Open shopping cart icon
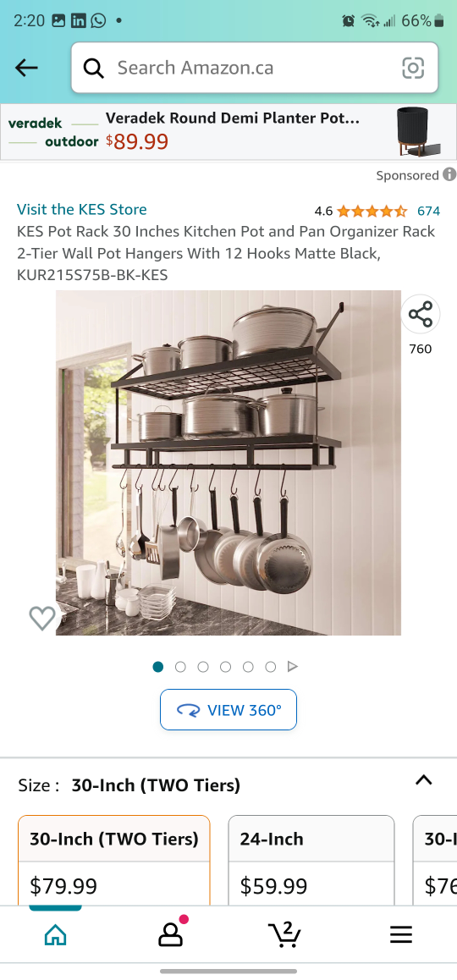457x980 pixels. pos(285,934)
